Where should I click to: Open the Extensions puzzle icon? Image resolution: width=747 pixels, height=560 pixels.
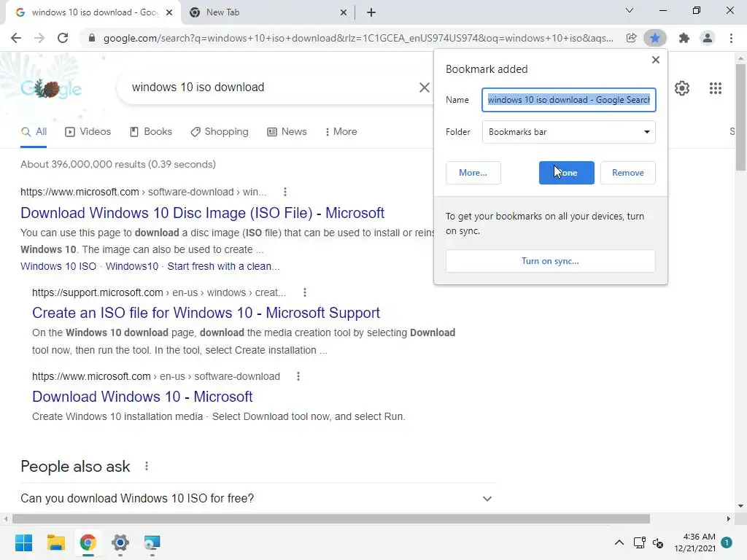pos(684,38)
